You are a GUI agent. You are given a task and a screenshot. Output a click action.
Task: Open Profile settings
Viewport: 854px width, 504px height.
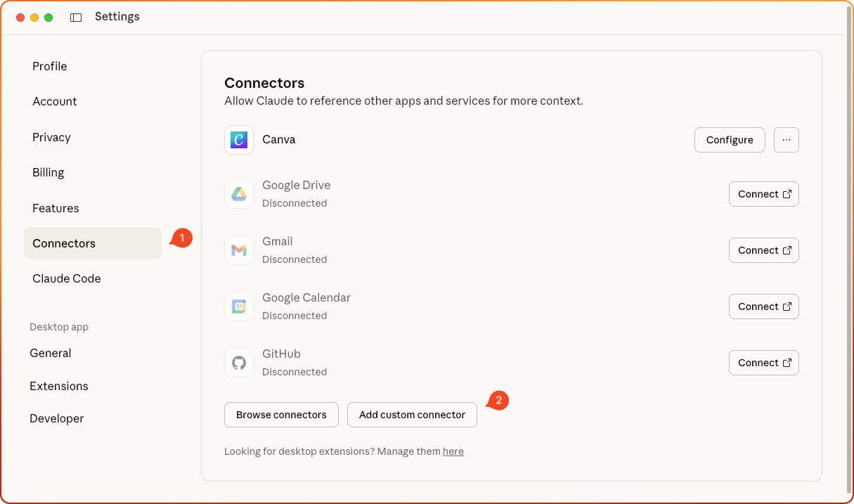click(x=49, y=66)
